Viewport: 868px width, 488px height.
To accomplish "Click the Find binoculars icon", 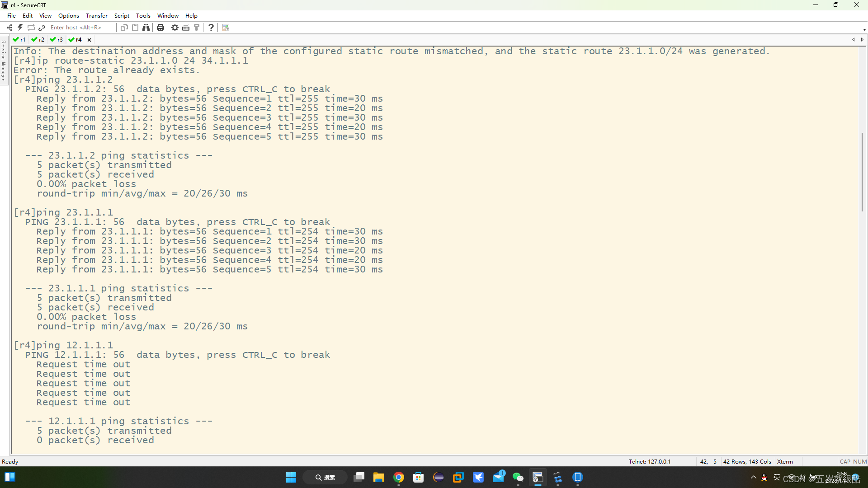I will [146, 28].
